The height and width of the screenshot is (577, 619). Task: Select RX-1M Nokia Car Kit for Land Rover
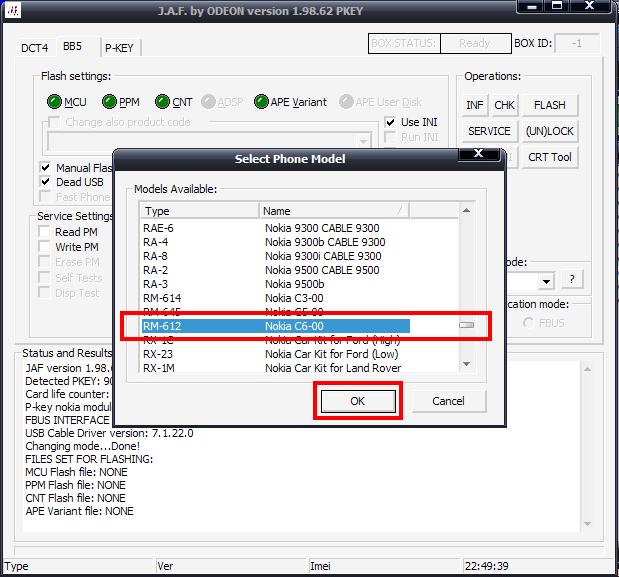[x=276, y=368]
